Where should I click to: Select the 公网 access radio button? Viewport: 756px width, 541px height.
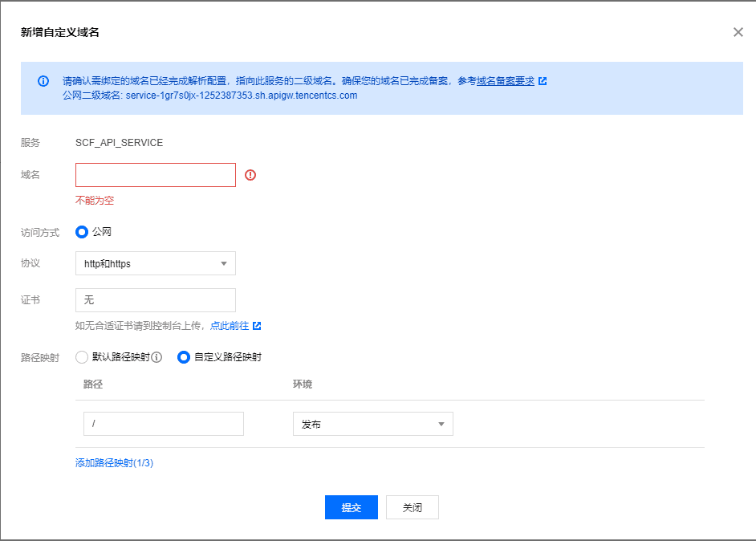click(81, 232)
